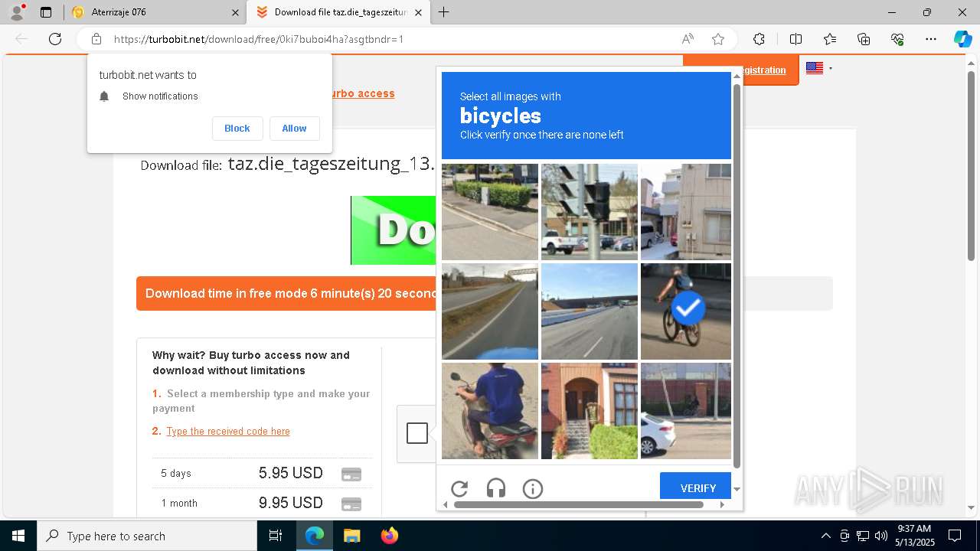Click Type the received code here link

tap(228, 432)
